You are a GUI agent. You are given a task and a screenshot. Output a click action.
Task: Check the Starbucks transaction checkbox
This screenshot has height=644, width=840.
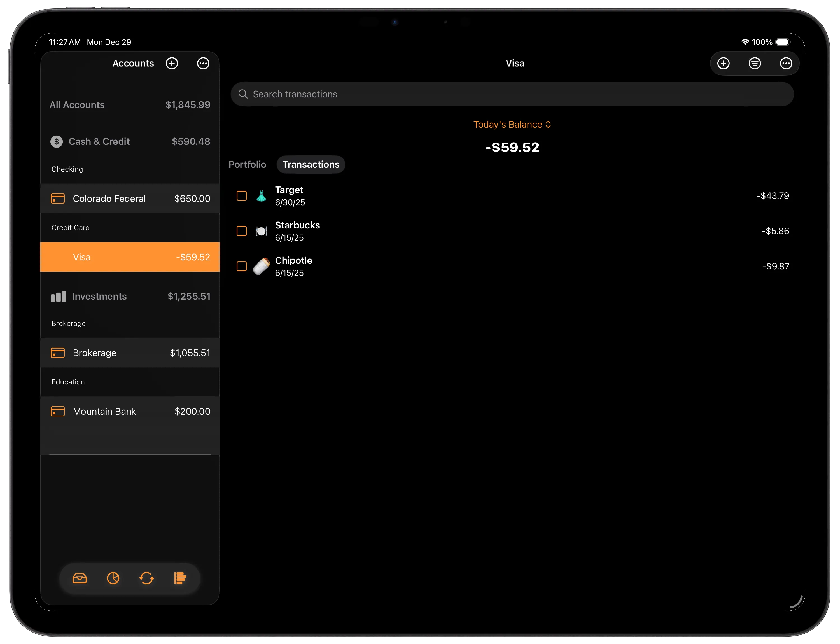click(242, 231)
